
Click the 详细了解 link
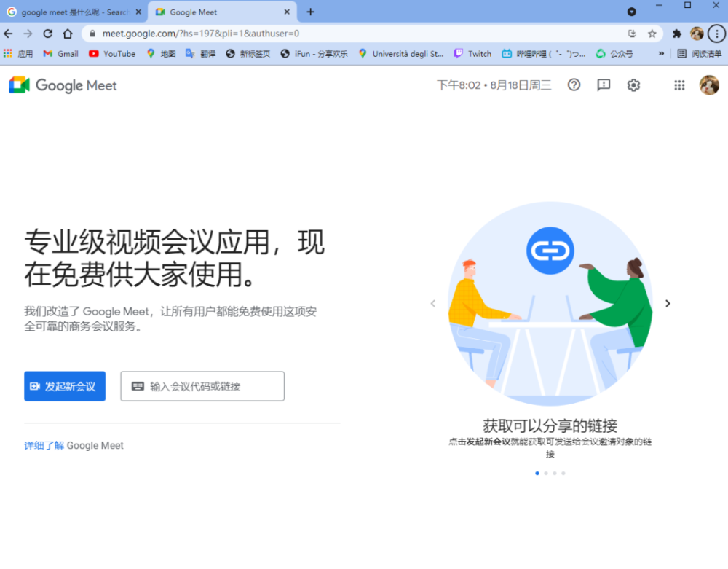click(44, 445)
